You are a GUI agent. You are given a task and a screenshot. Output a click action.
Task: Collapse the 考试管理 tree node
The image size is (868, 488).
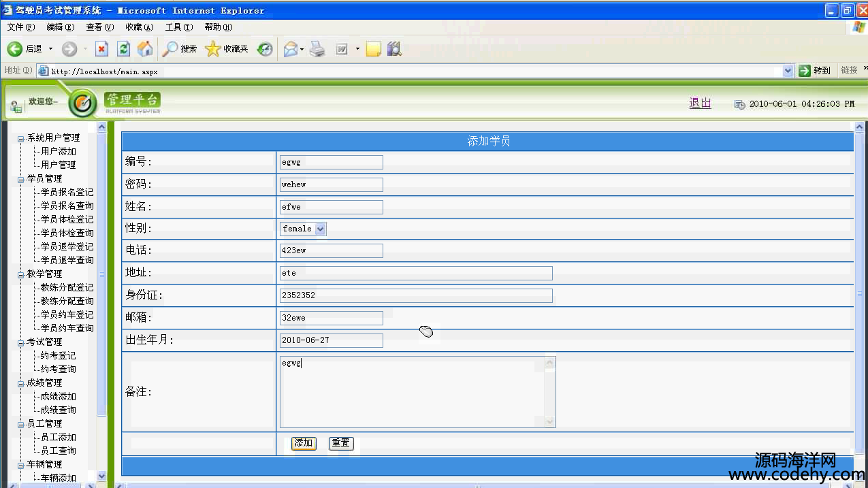21,342
